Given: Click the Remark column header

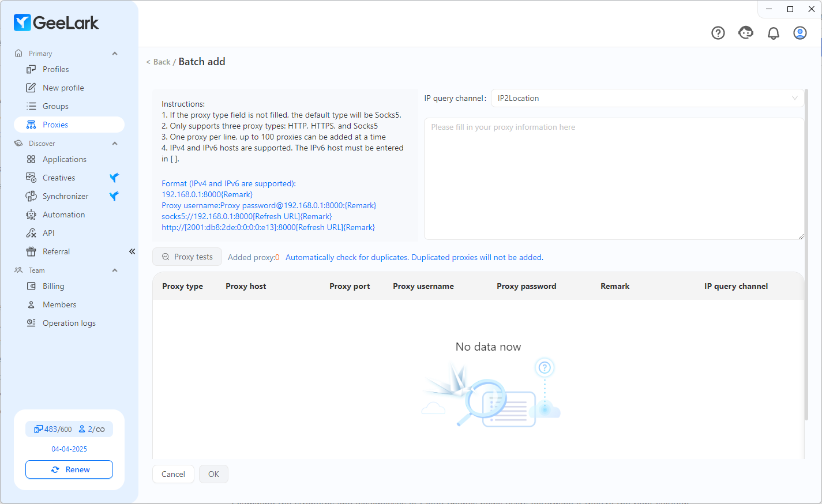Looking at the screenshot, I should (x=615, y=286).
